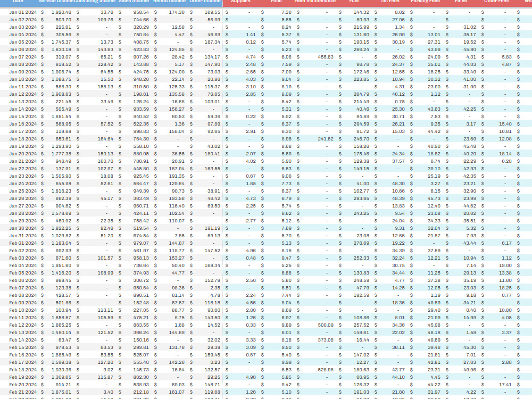Select the 907.26 value in Jan 07 row

[x=141, y=57]
